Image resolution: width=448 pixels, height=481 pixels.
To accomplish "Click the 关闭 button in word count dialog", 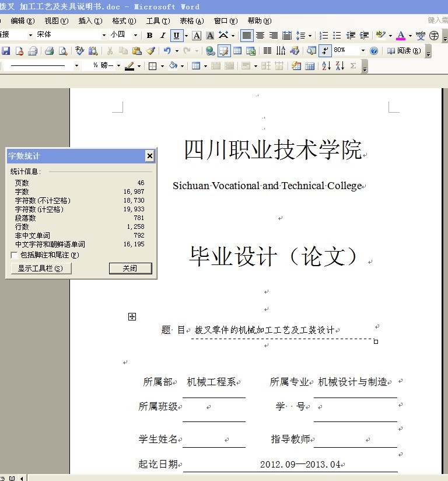I will pyautogui.click(x=130, y=269).
